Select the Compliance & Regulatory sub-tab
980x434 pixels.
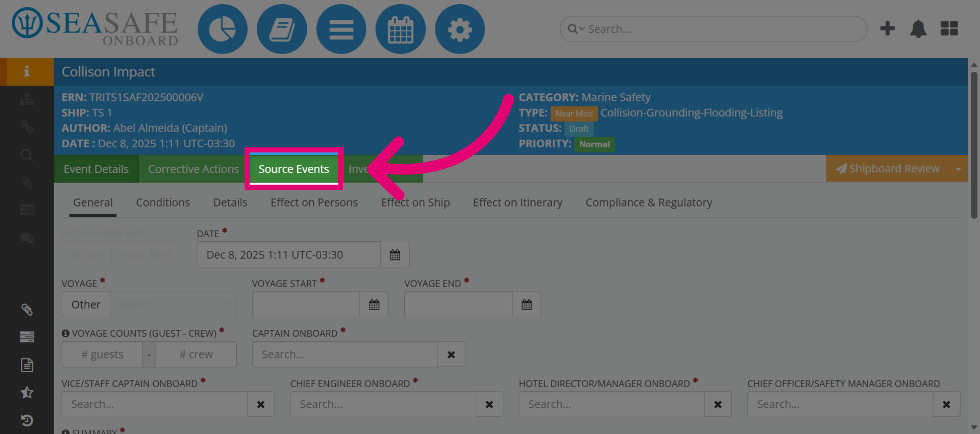649,202
